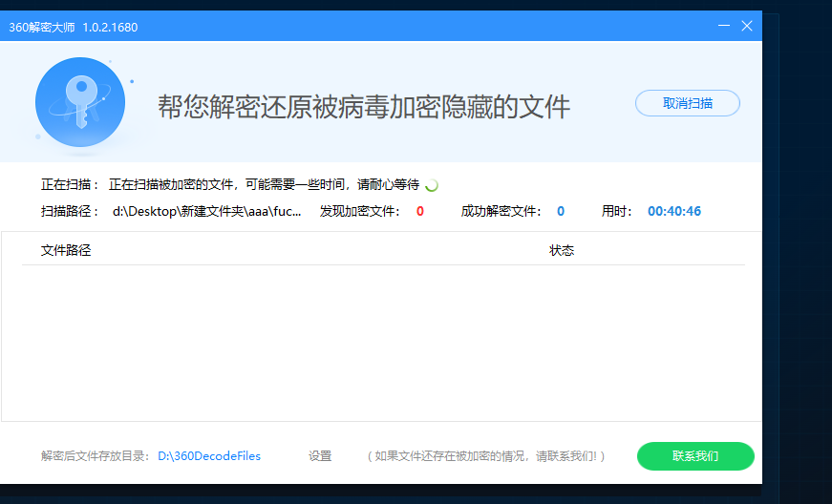Click the 成功解密文件 label
The image size is (832, 504).
click(x=501, y=211)
